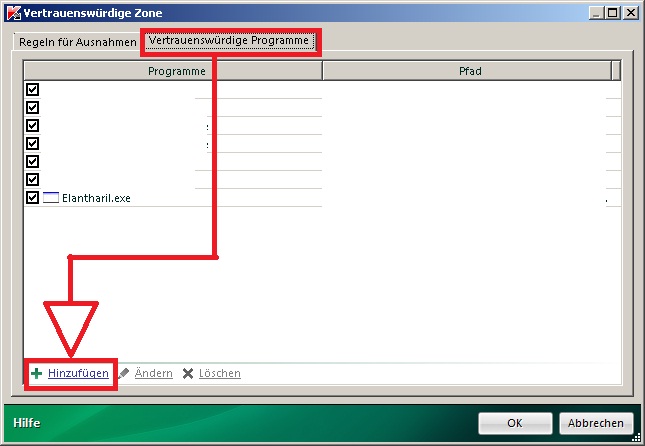The width and height of the screenshot is (645, 446).
Task: Sort by the Programme column header
Action: pyautogui.click(x=176, y=72)
